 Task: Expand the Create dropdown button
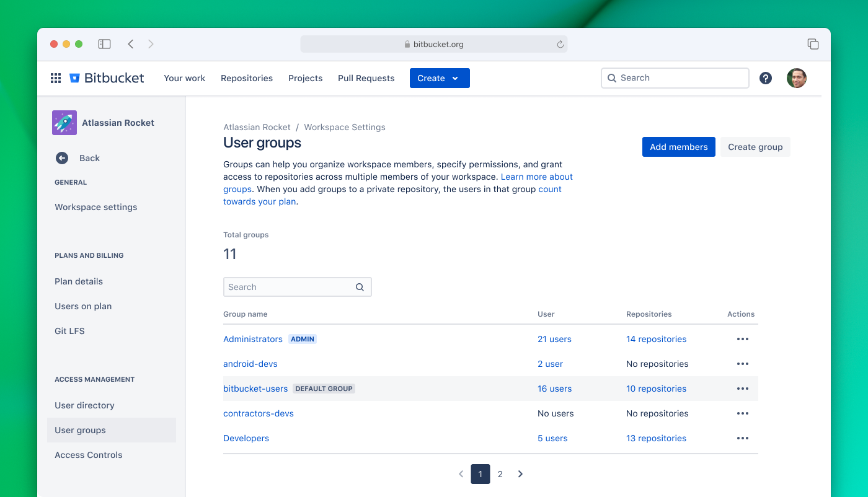pos(440,78)
